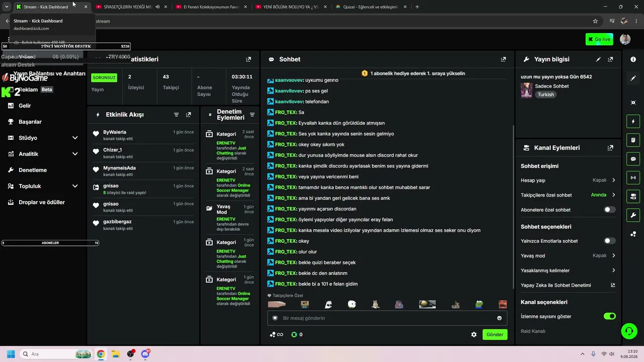Click the Kick points K icon below chat

click(294, 334)
